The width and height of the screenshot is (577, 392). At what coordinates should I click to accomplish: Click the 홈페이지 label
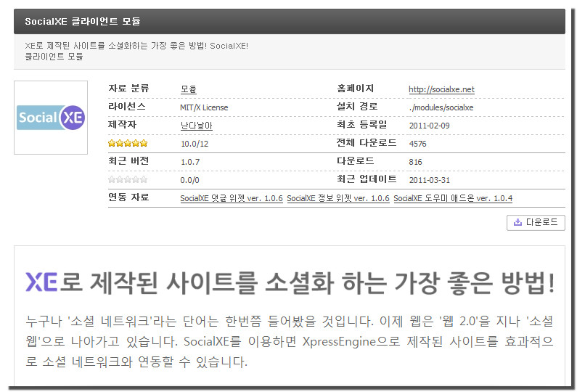355,89
